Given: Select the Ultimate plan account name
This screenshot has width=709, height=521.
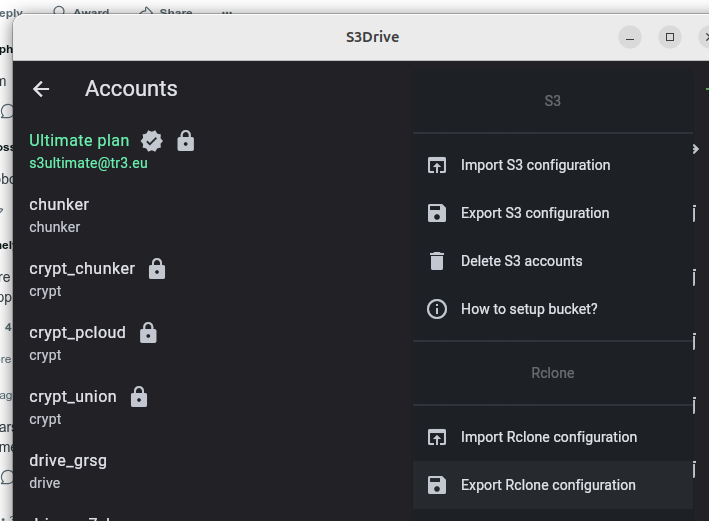Looking at the screenshot, I should click(79, 141).
